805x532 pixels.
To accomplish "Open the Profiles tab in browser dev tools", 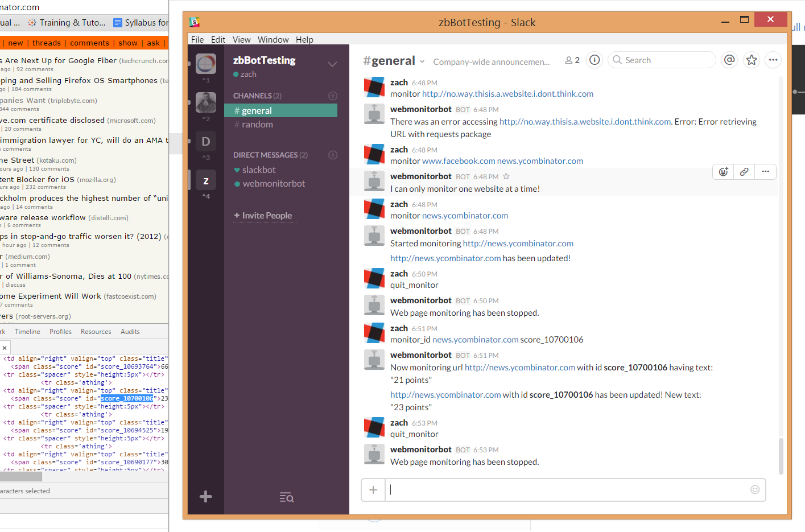I will tap(60, 331).
